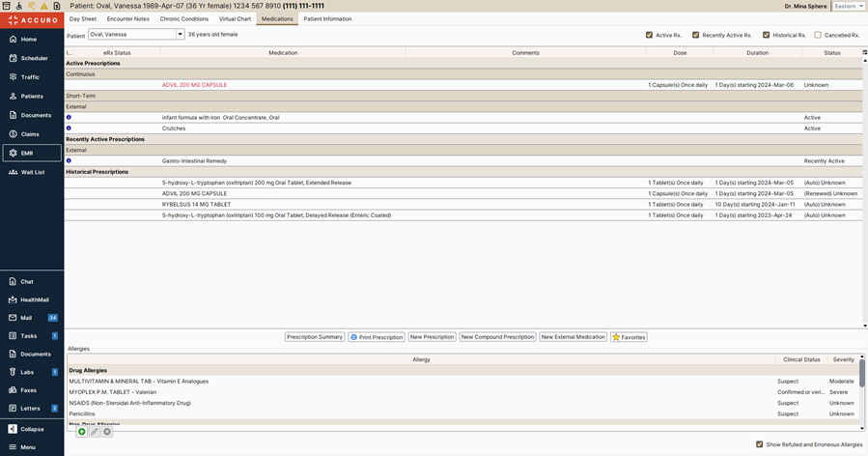Click the Print Prescription button
Viewport: 868px width, 456px height.
377,337
